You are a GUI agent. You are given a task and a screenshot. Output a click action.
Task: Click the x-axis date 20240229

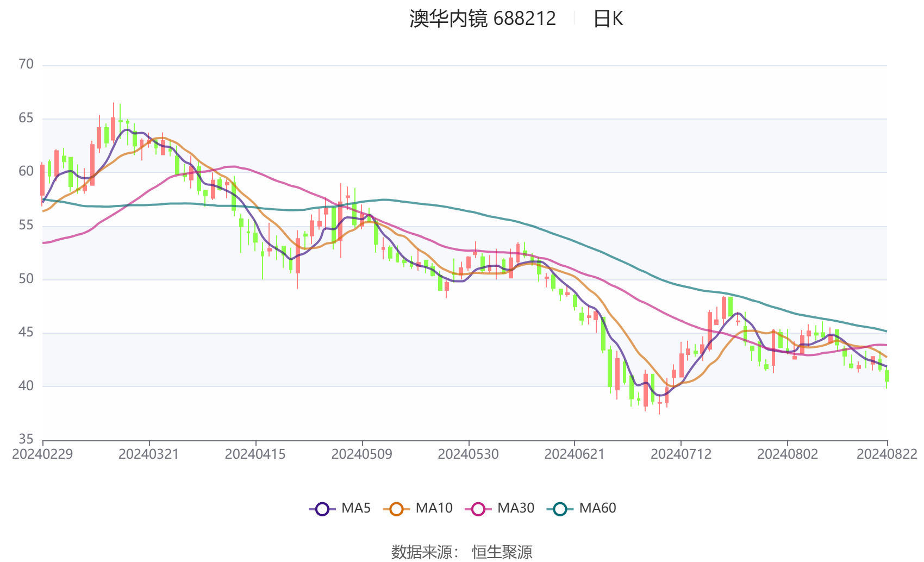click(42, 454)
